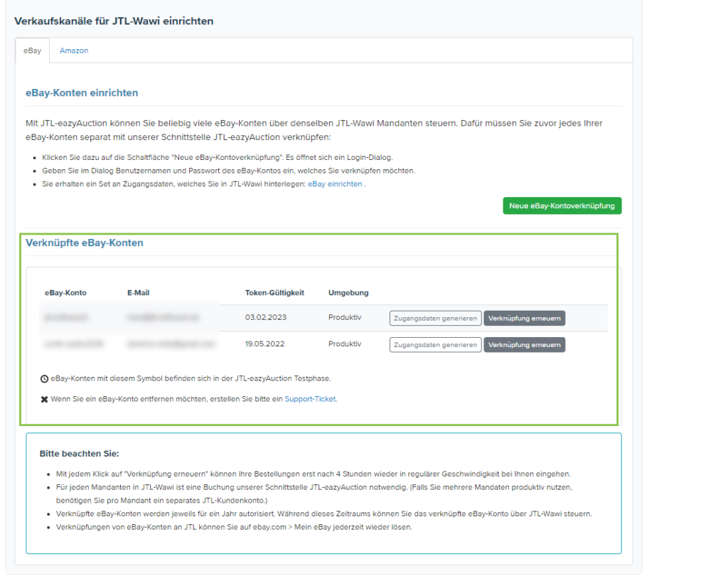
Task: Select the eBay tab
Action: [32, 50]
